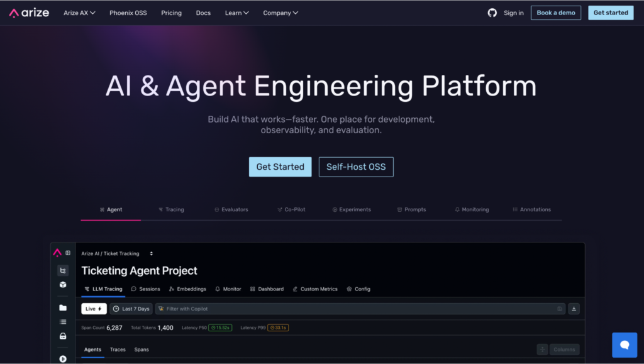Open the Arize AI / Ticket Tracking project switcher
Viewport: 644px width, 364px height.
coord(117,253)
